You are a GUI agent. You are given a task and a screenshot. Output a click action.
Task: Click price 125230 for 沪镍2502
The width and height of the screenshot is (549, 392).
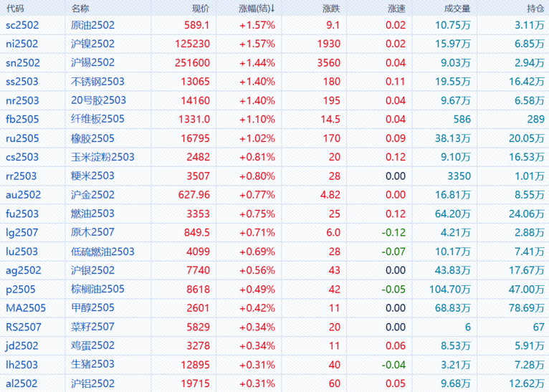pyautogui.click(x=193, y=44)
